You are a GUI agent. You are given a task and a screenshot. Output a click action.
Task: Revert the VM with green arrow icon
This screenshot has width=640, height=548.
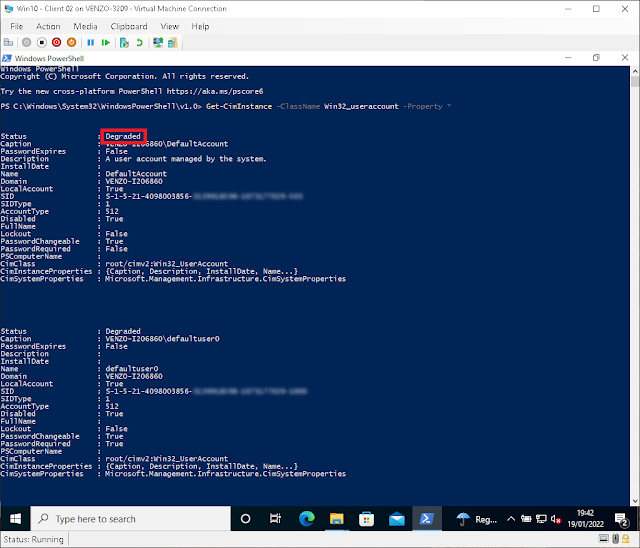139,42
